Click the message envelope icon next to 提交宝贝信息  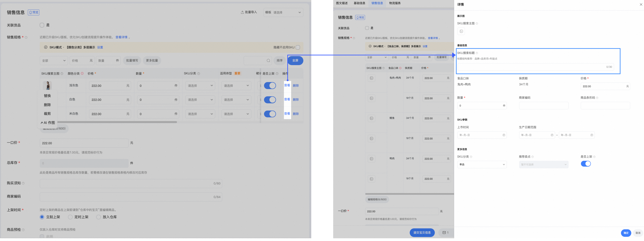click(444, 233)
